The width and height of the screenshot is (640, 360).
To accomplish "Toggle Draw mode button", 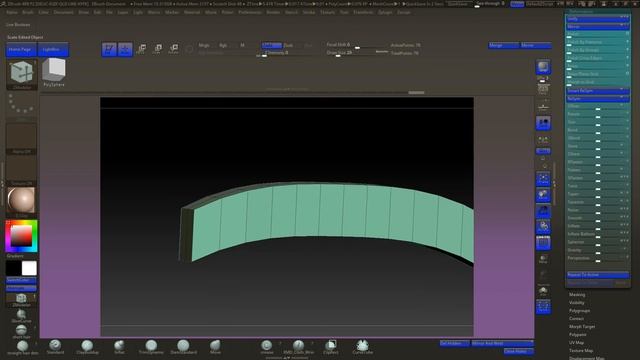I will tap(125, 49).
